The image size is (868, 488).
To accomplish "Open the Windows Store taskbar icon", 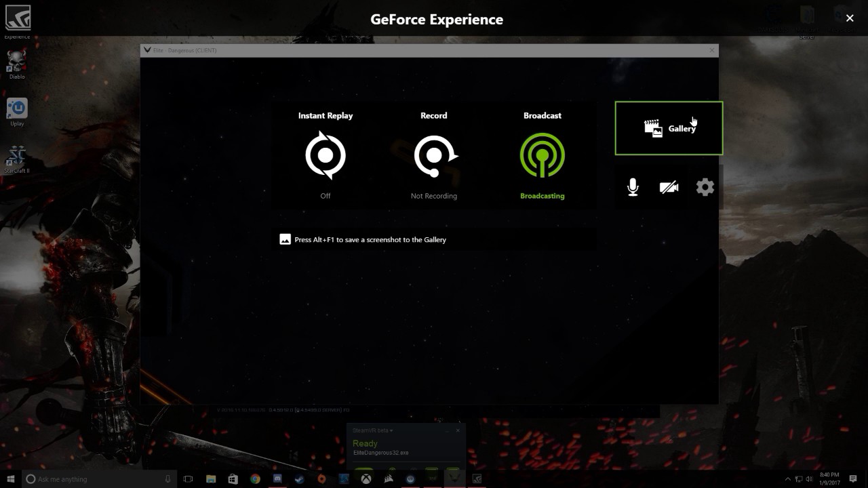I will point(233,479).
